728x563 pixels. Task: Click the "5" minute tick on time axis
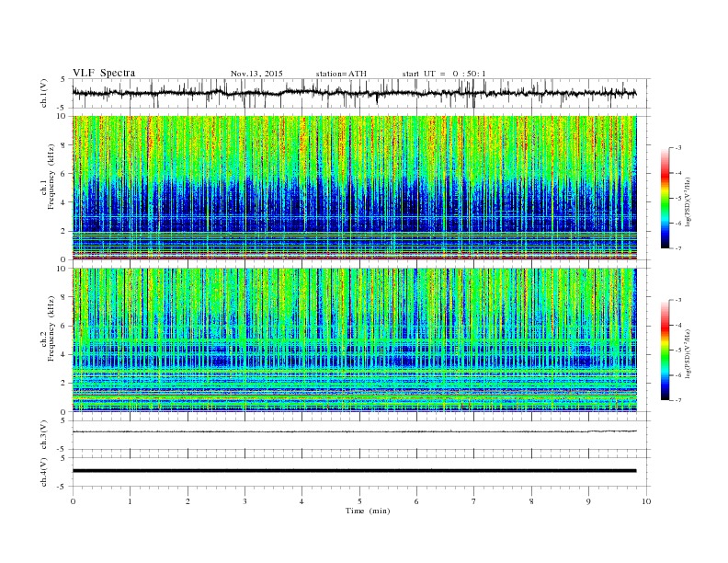click(359, 501)
